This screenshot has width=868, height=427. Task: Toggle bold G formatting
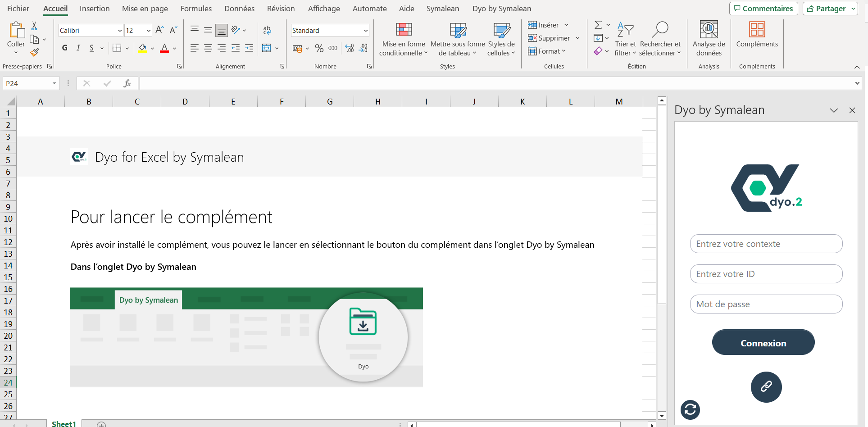(65, 48)
